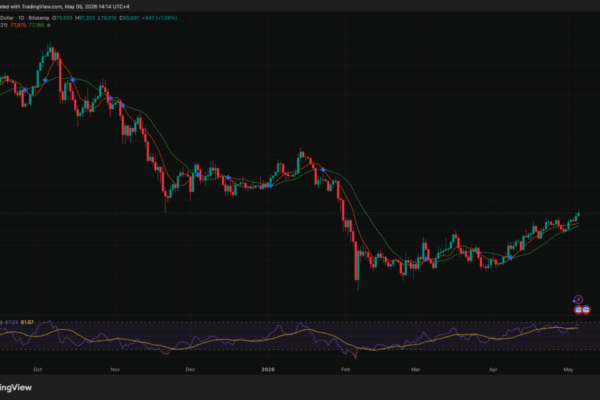Click blue diamond marker after January 2026 peak

click(x=323, y=170)
